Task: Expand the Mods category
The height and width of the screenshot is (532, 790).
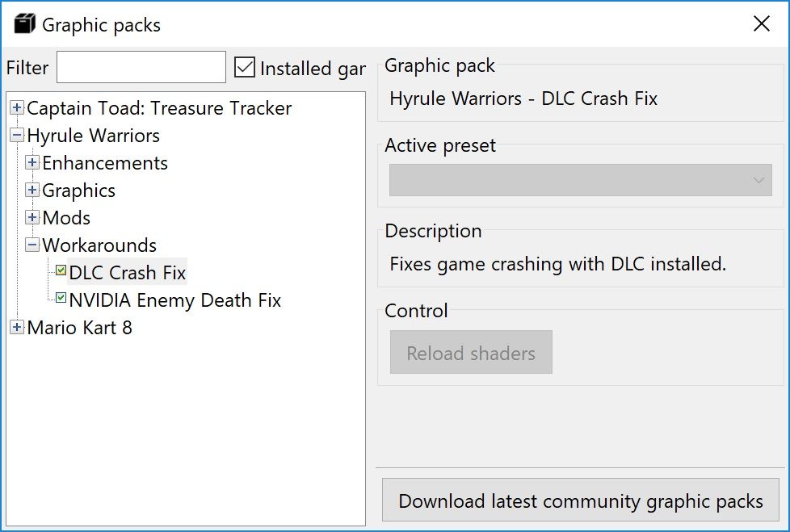Action: (x=32, y=217)
